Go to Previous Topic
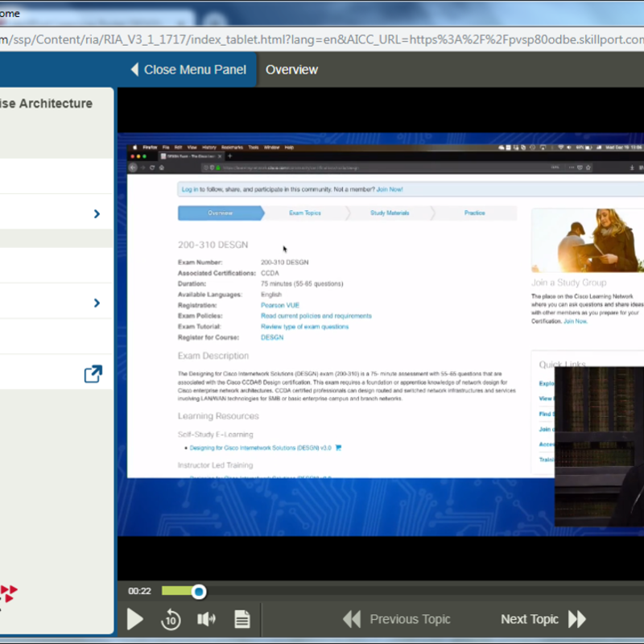 click(396, 619)
